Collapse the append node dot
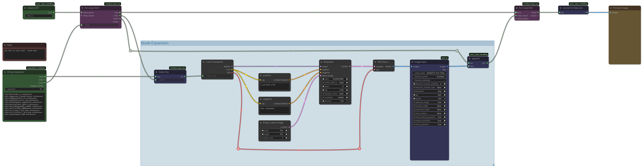Viewport: 644px width, 168px height. (469, 59)
